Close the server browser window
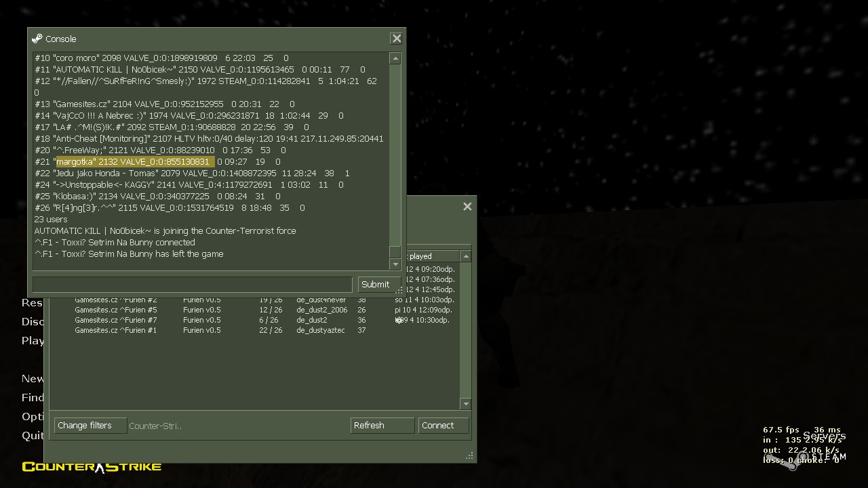This screenshot has height=488, width=868. (467, 207)
